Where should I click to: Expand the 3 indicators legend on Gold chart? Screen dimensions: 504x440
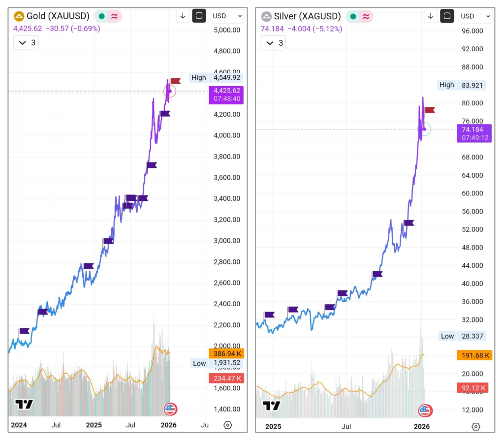pos(26,43)
